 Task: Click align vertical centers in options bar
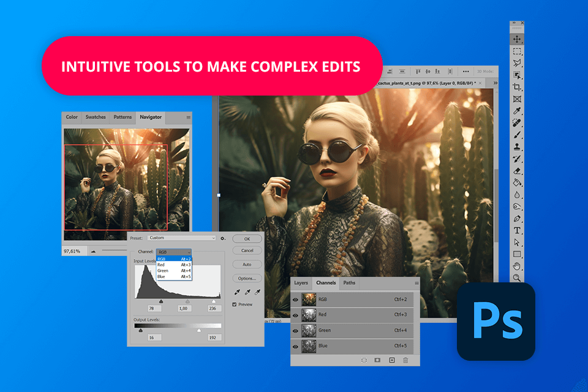[x=428, y=71]
